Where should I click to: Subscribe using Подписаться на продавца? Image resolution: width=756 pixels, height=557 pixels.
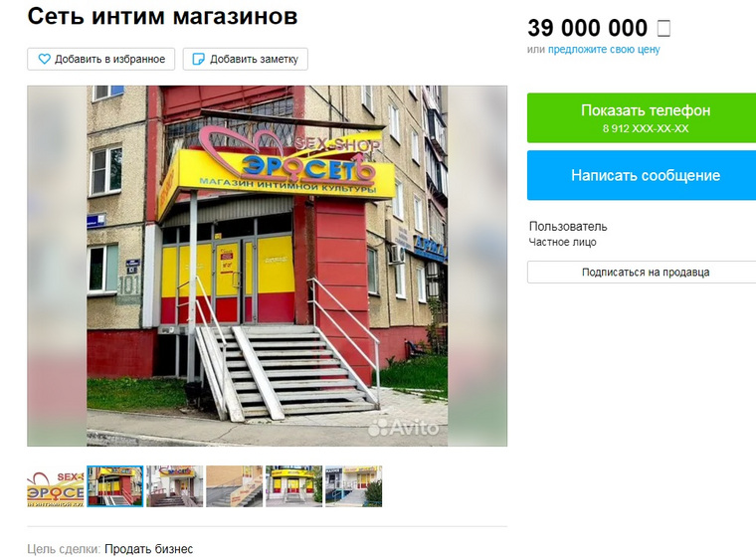[642, 272]
